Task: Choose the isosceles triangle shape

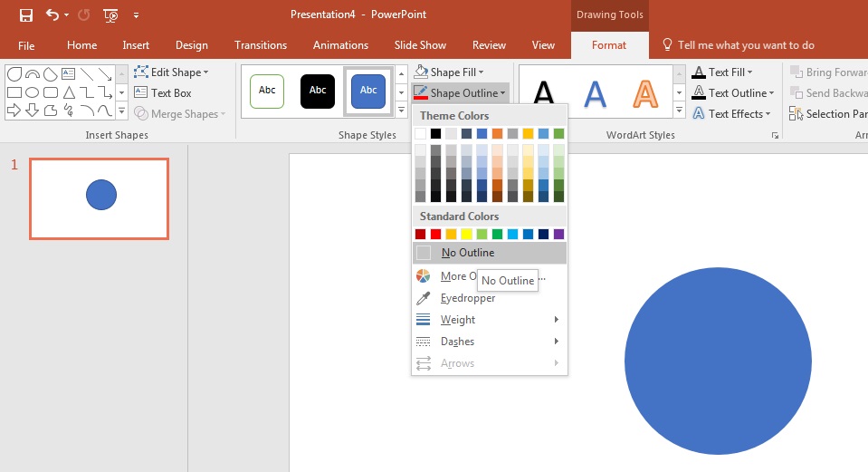Action: (69, 92)
